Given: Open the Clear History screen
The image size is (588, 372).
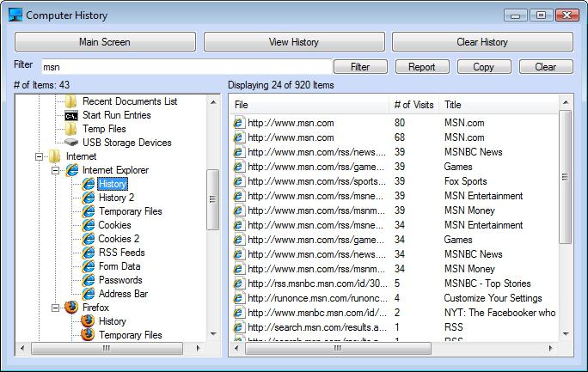Looking at the screenshot, I should pos(482,41).
